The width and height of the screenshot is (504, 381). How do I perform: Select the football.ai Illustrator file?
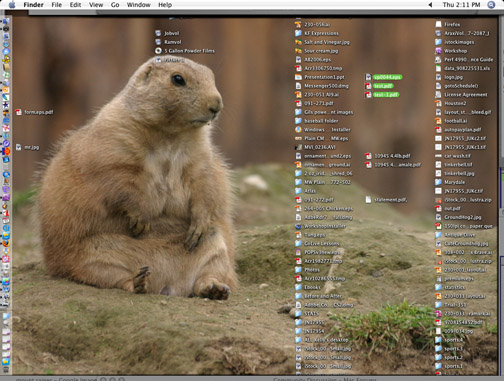click(x=438, y=121)
